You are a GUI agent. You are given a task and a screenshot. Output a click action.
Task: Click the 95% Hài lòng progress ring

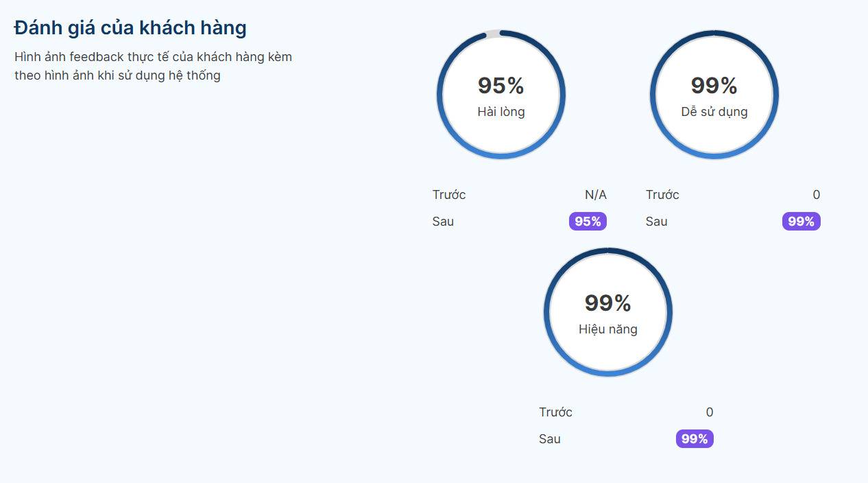501,95
